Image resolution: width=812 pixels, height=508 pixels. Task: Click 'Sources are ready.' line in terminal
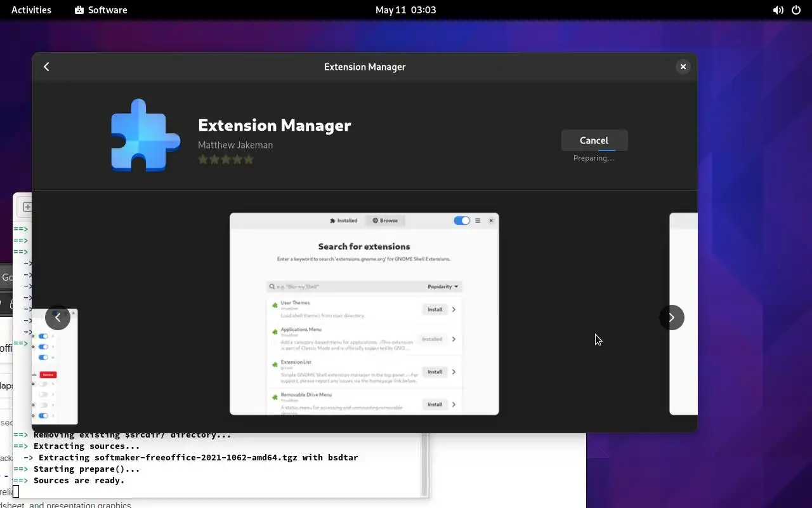point(79,481)
